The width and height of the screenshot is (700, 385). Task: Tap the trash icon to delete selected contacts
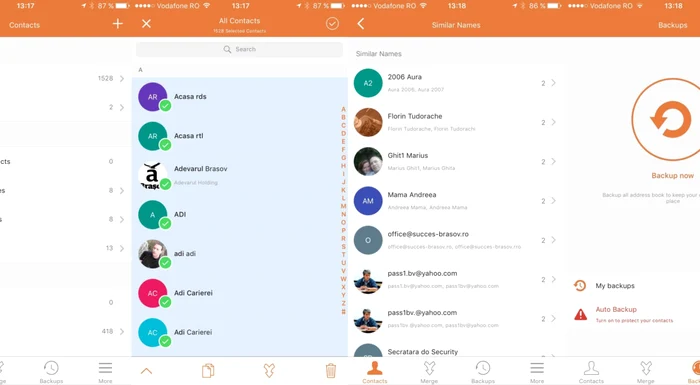331,371
